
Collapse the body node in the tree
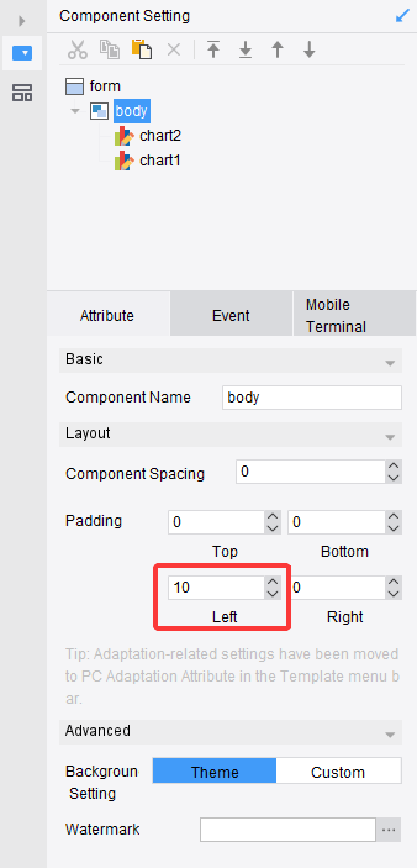point(75,112)
